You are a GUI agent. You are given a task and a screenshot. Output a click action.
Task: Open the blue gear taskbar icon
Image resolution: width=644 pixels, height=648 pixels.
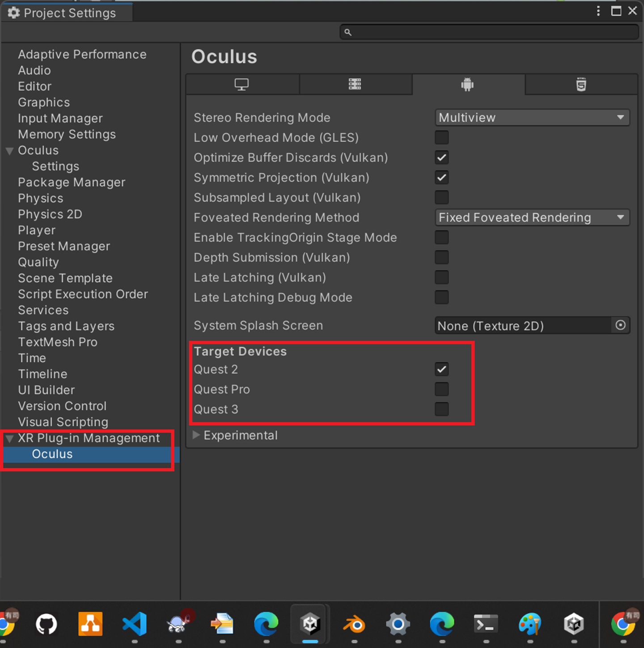click(398, 624)
